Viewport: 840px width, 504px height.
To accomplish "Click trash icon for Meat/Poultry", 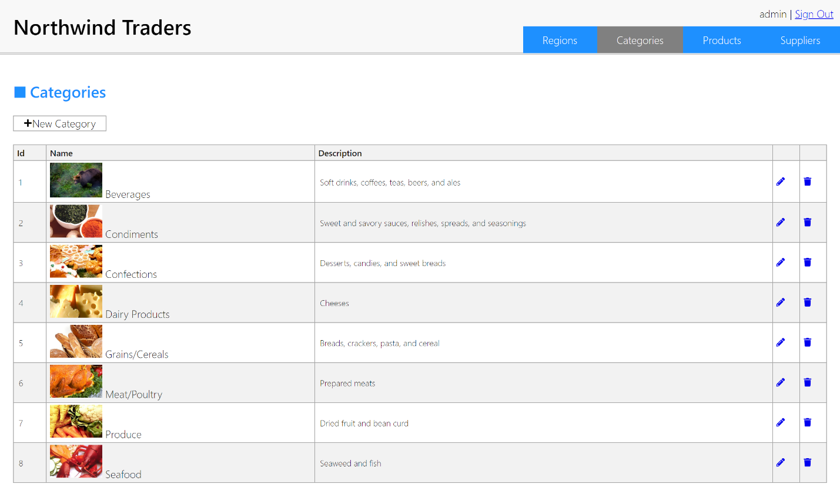I will coord(808,382).
